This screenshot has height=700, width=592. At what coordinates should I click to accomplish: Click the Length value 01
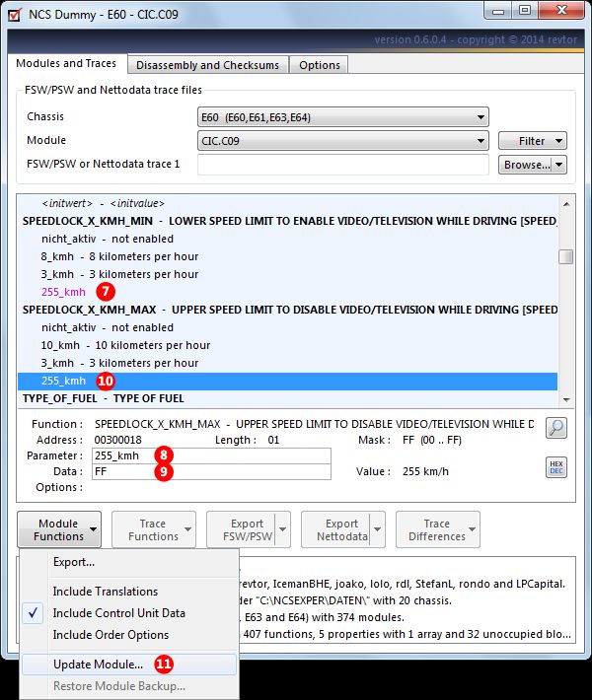coord(273,440)
